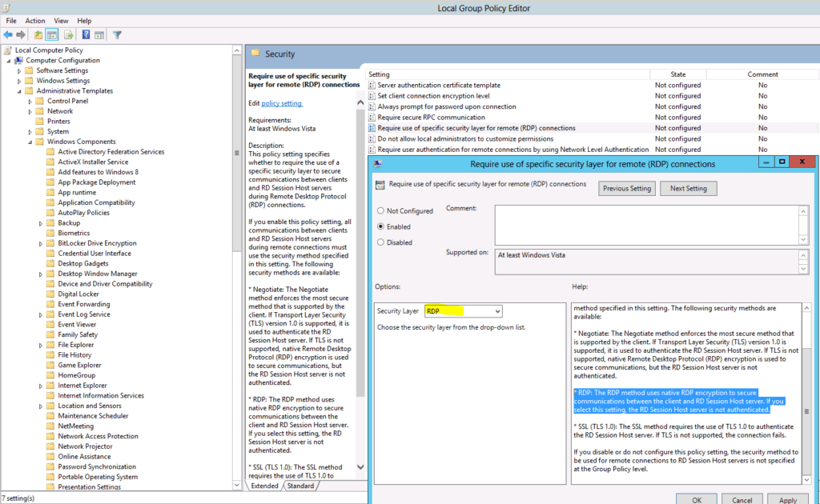Click the Back navigation arrow in the toolbar
The image size is (820, 504).
point(7,34)
